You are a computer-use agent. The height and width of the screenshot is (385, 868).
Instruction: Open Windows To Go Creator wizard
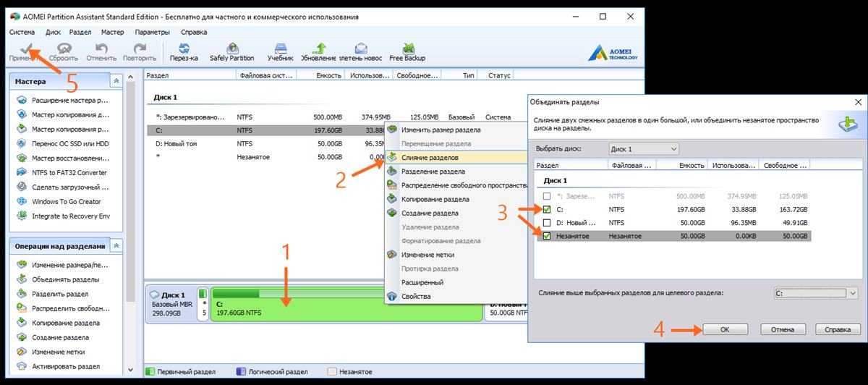(x=66, y=201)
